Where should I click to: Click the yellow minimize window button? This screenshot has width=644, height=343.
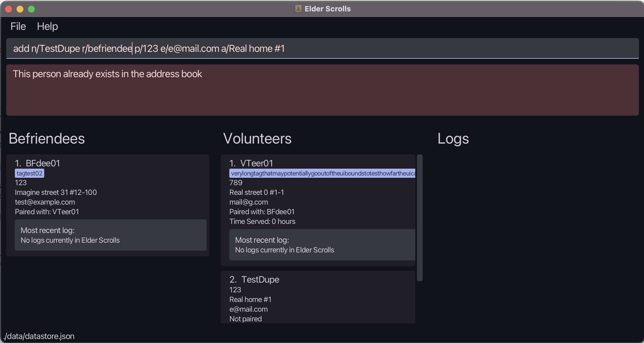[x=20, y=9]
